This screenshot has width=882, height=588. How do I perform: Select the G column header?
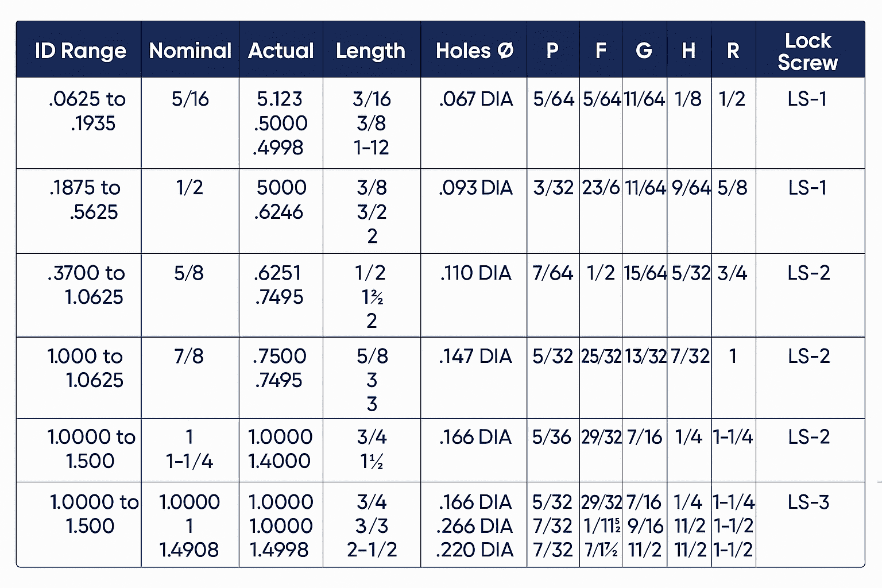[644, 51]
